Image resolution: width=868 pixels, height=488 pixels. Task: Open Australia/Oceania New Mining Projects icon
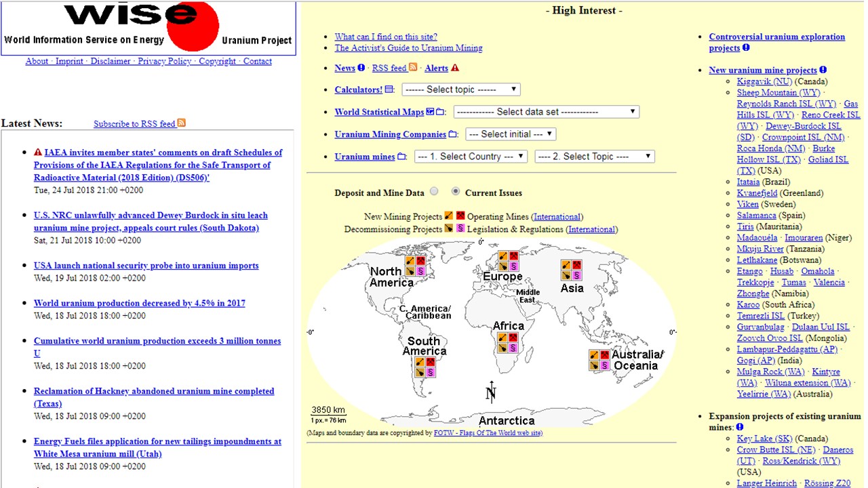[x=594, y=355]
